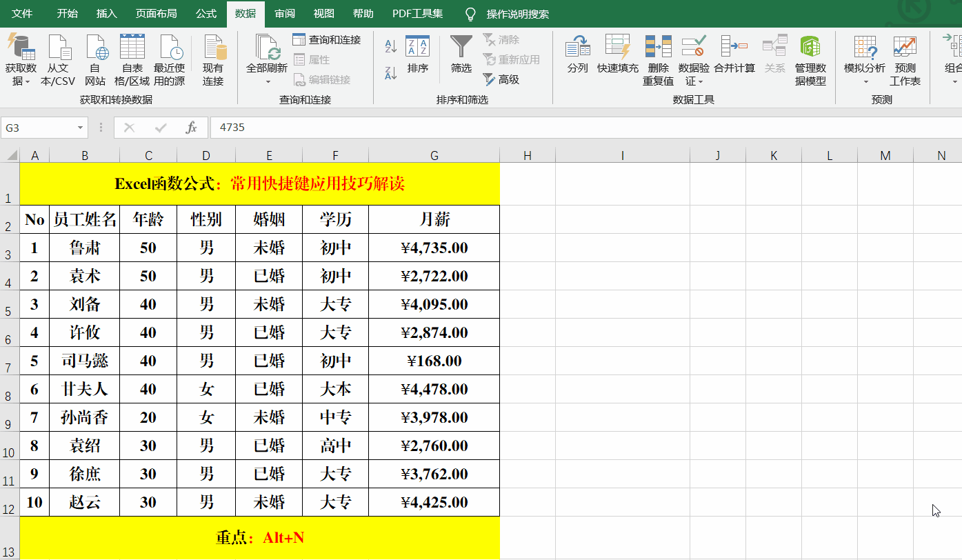Switch to the 开始 tab
The width and height of the screenshot is (962, 560).
coord(67,14)
